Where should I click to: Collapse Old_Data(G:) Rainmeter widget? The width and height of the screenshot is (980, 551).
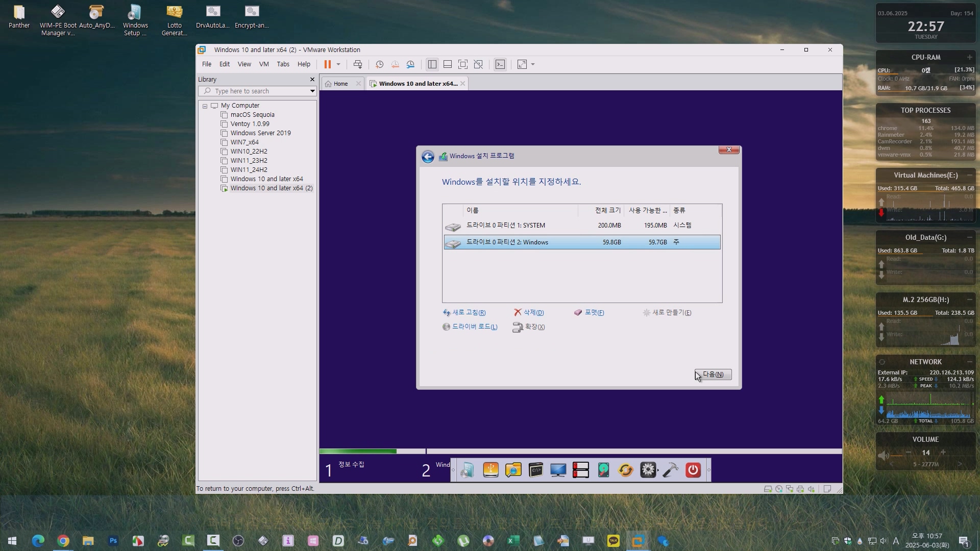click(x=970, y=238)
